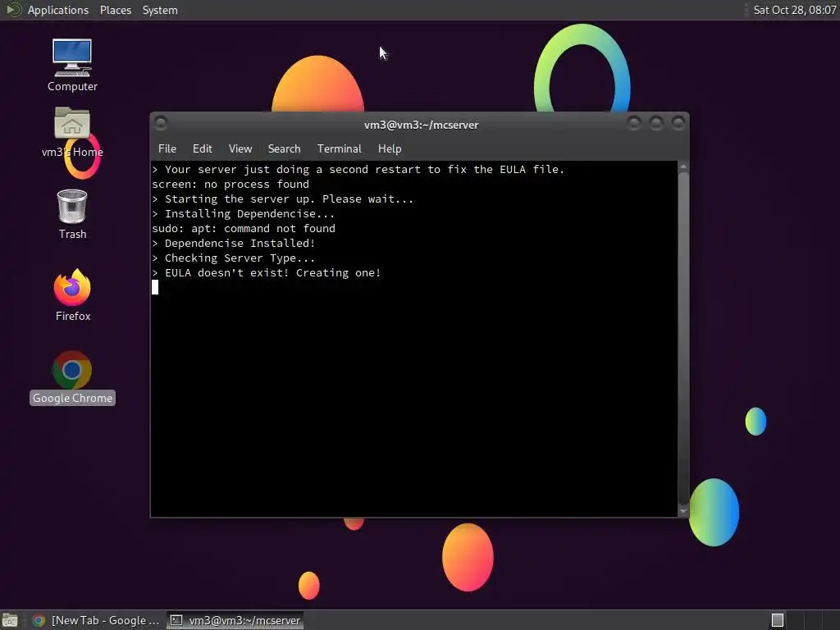840x630 pixels.
Task: Click the show desktop icon in bottom panel
Action: [x=10, y=620]
